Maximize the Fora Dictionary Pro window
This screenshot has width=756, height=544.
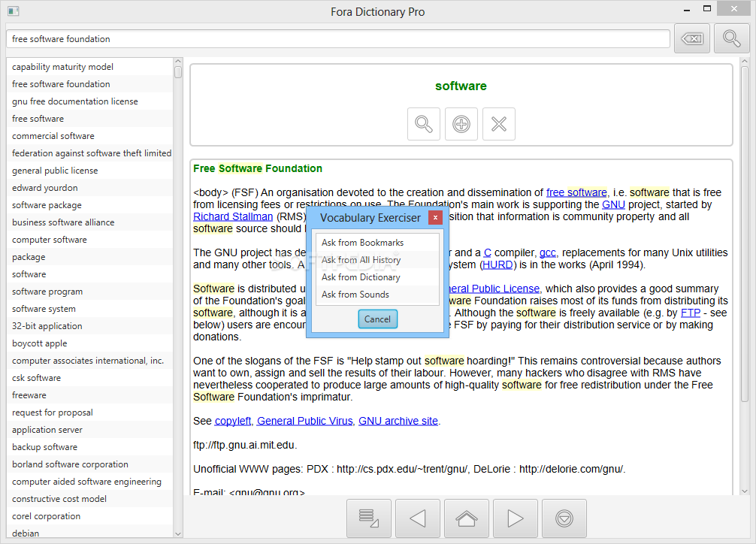(x=707, y=8)
